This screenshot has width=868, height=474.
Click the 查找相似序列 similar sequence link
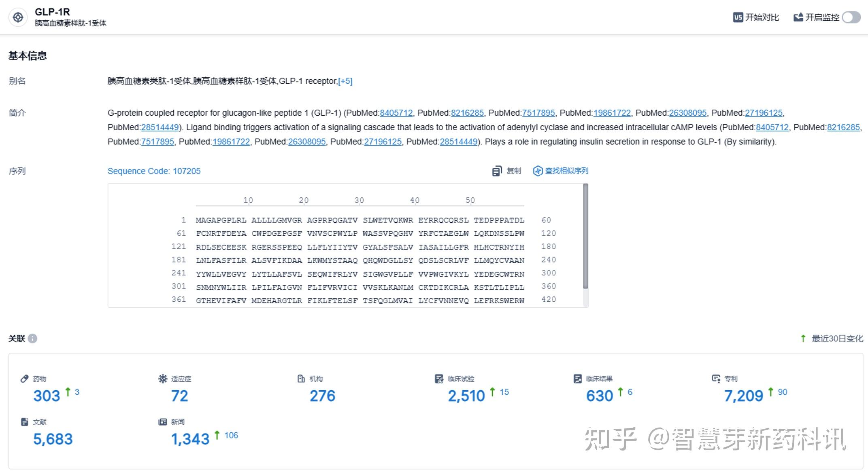pyautogui.click(x=566, y=171)
